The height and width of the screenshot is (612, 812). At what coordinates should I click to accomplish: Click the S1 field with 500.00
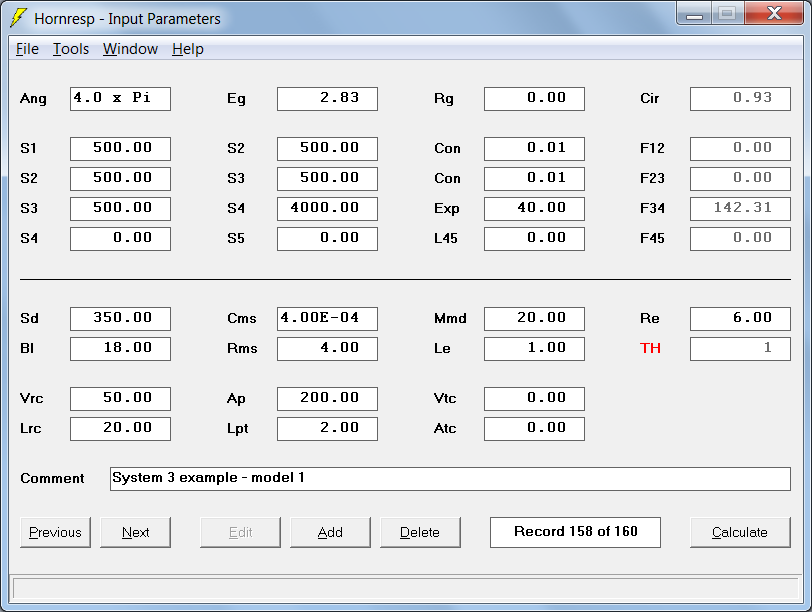pyautogui.click(x=120, y=149)
